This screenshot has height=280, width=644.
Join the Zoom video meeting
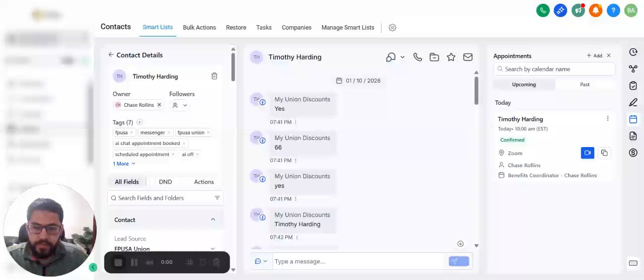(588, 153)
